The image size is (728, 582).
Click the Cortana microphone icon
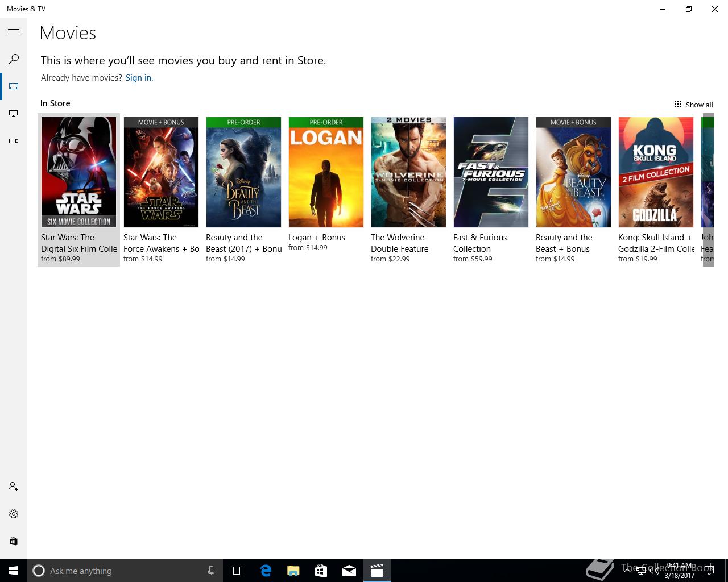tap(211, 571)
